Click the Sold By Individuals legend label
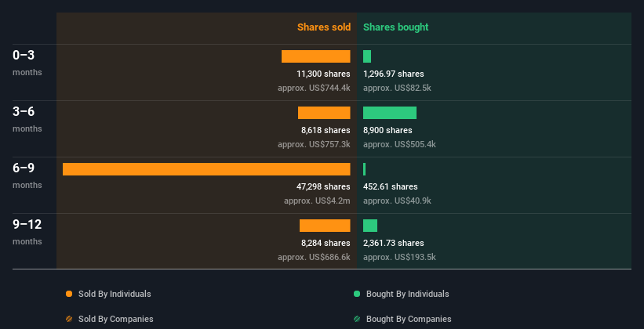Image resolution: width=644 pixels, height=329 pixels. tap(115, 294)
